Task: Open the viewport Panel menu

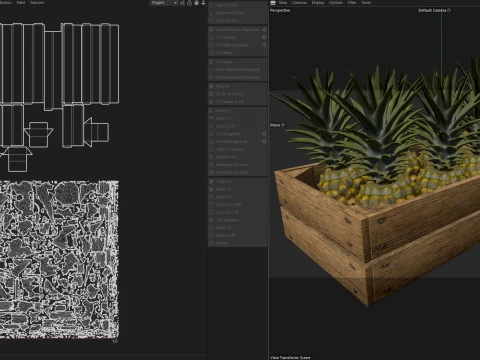Action: tap(366, 3)
